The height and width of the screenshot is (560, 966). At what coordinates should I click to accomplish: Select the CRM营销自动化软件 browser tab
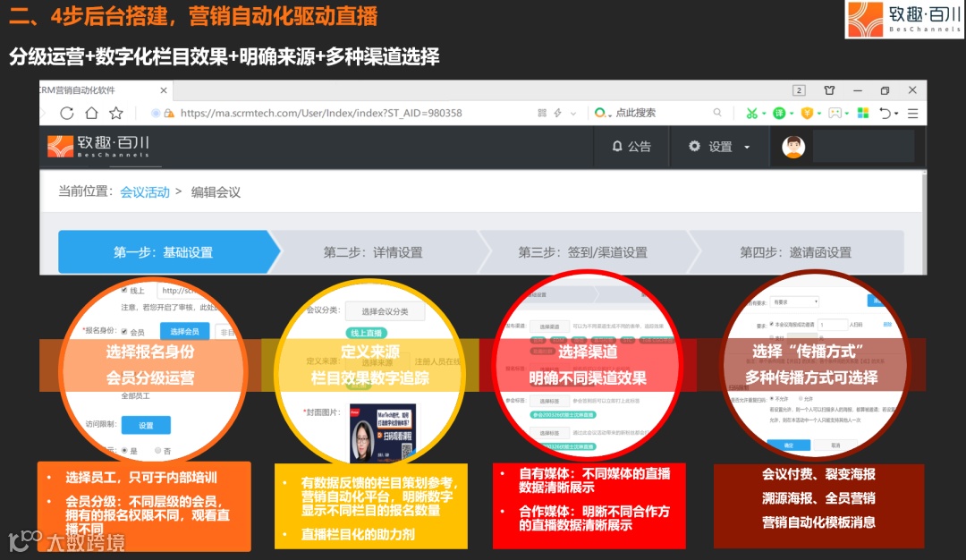click(x=106, y=90)
